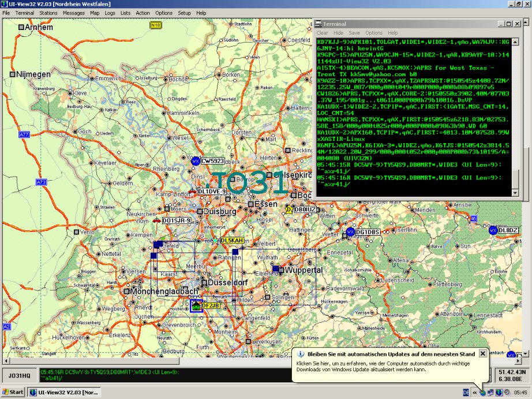Open Help in the main menu bar
Image resolution: width=532 pixels, height=399 pixels.
(x=201, y=13)
